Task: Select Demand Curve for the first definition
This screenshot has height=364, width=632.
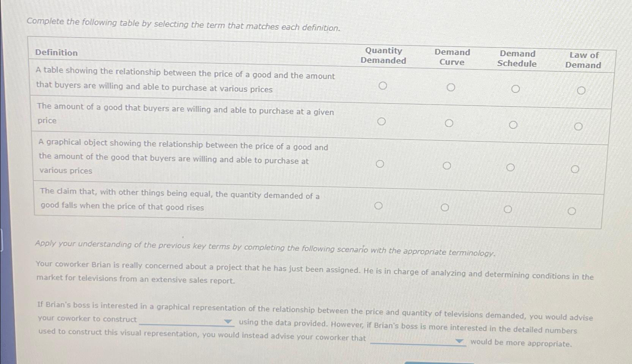Action: coord(451,87)
